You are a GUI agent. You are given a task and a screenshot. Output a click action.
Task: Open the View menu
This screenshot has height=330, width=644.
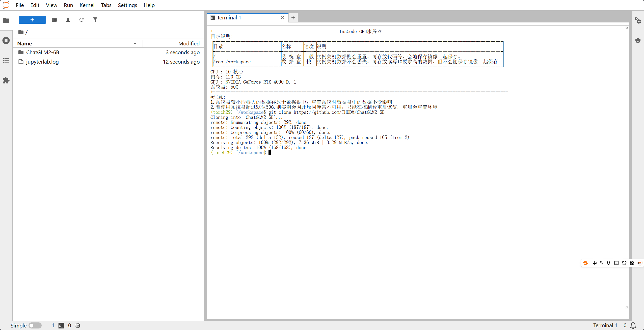pyautogui.click(x=51, y=5)
